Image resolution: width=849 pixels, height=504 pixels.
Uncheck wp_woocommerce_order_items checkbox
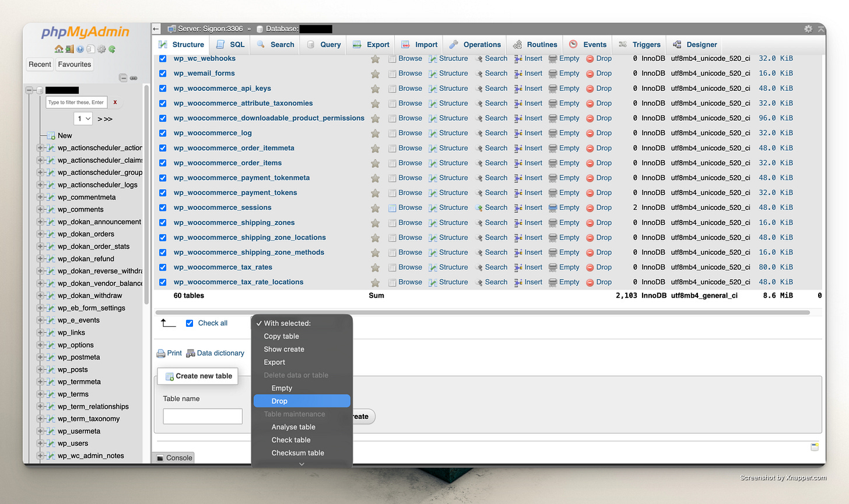point(163,163)
